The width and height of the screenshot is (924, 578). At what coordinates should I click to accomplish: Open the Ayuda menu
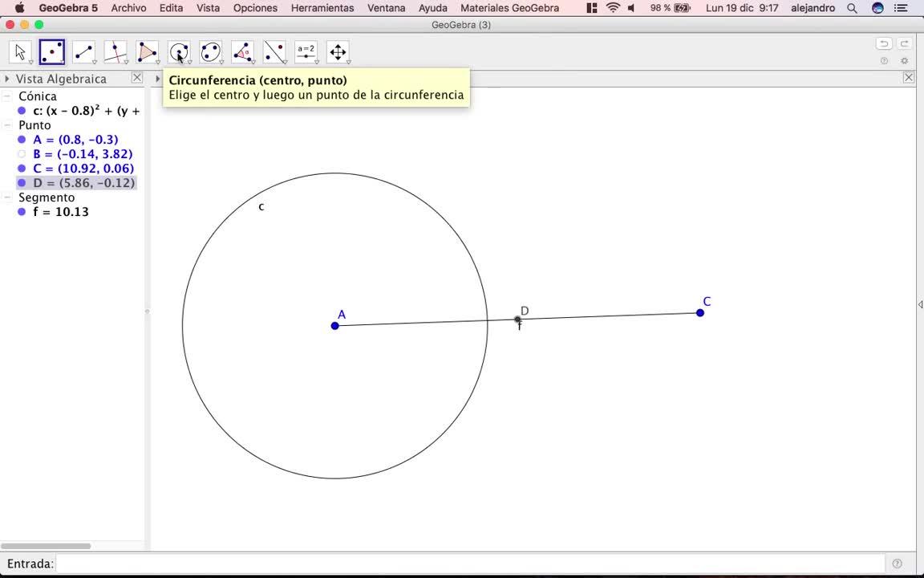pyautogui.click(x=432, y=8)
